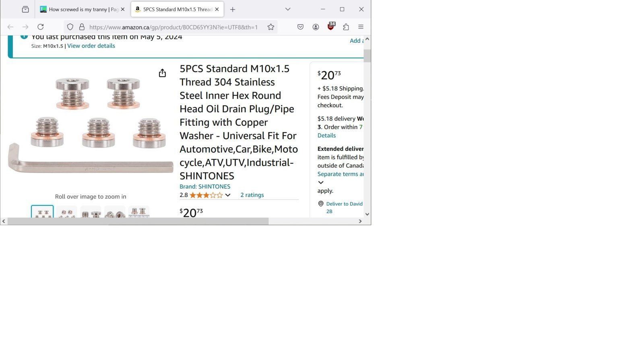
Task: Click horizontal scrollbar right arrow
Action: (x=360, y=221)
